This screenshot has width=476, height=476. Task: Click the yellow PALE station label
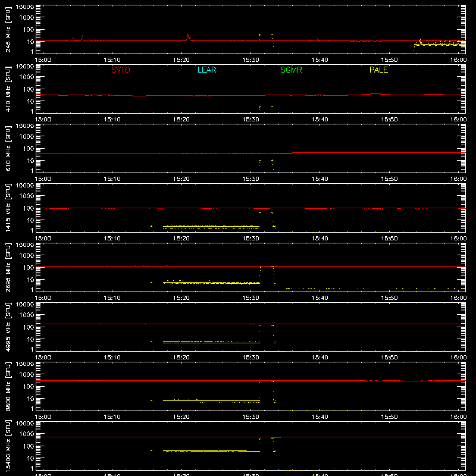point(378,70)
